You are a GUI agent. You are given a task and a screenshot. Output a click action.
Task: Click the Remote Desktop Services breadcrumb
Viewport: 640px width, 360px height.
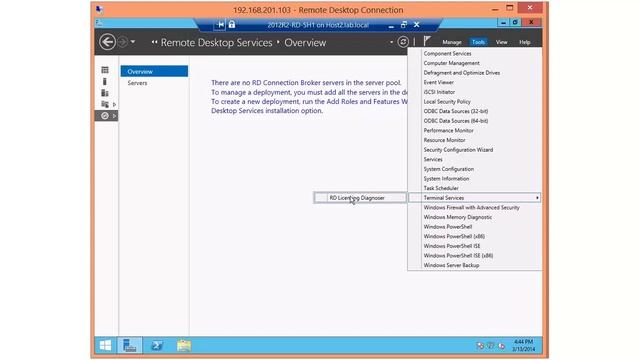216,42
